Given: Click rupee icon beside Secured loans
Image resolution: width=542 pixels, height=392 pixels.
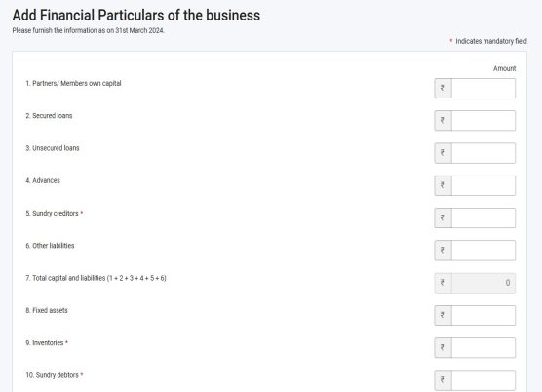Looking at the screenshot, I should pos(443,121).
